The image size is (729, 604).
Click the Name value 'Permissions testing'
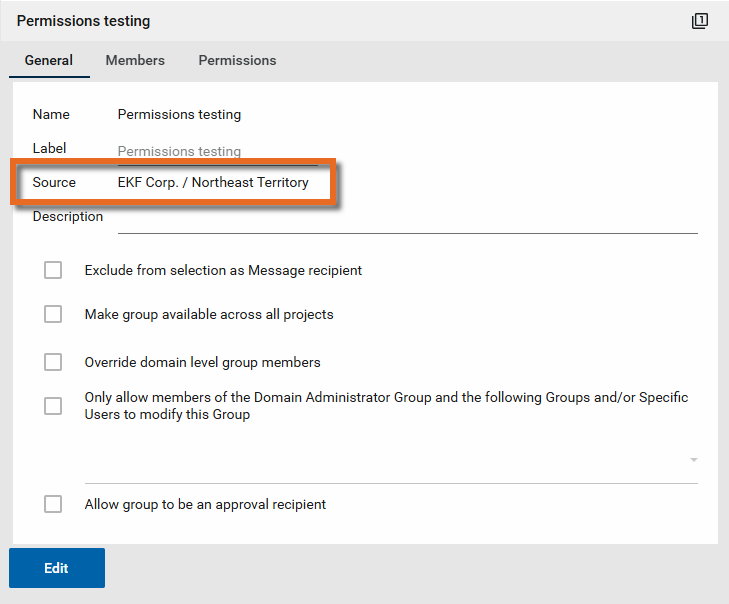[x=179, y=114]
